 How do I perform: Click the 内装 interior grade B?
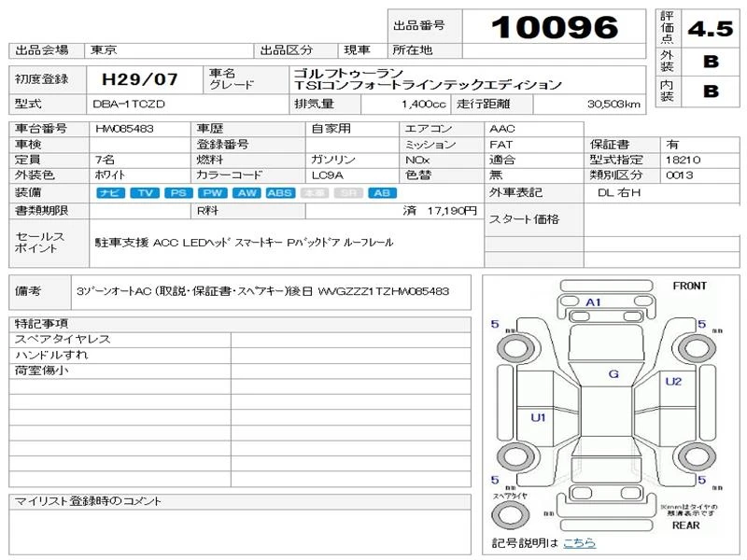pos(711,91)
